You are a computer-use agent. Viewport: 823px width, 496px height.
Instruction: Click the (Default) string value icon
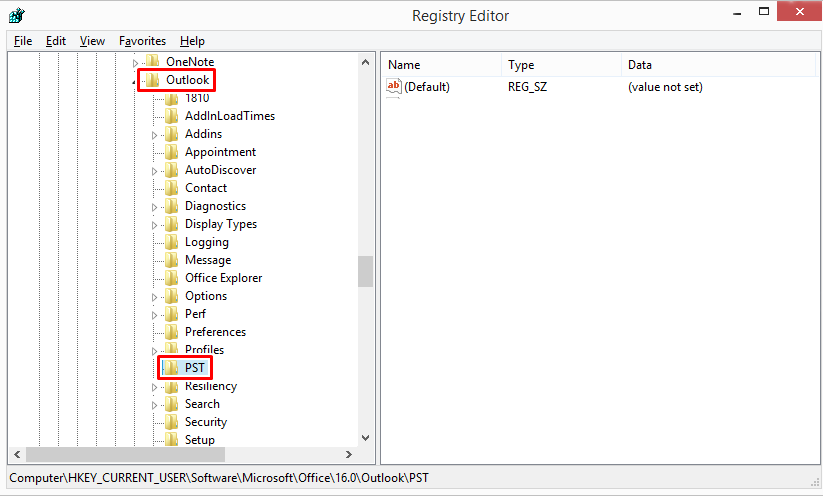click(x=394, y=86)
